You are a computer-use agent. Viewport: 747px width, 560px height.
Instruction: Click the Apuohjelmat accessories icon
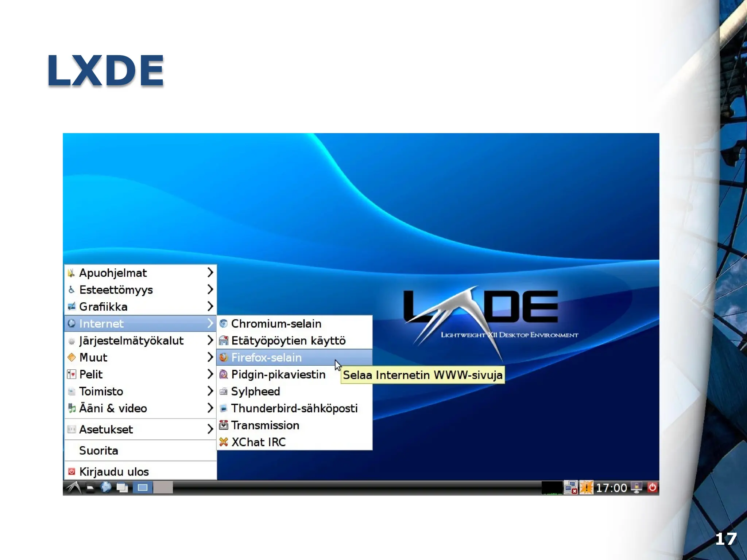(71, 273)
